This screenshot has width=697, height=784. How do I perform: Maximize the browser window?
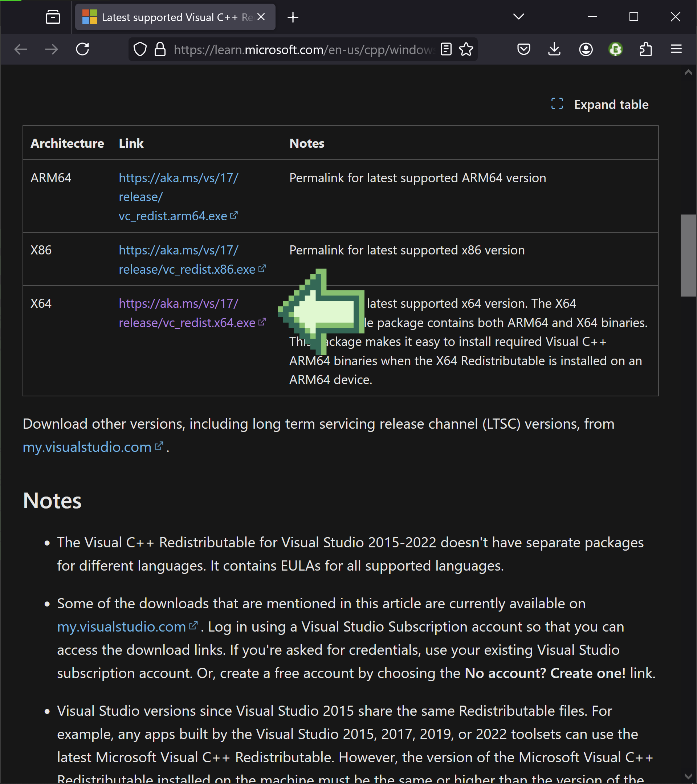coord(634,17)
